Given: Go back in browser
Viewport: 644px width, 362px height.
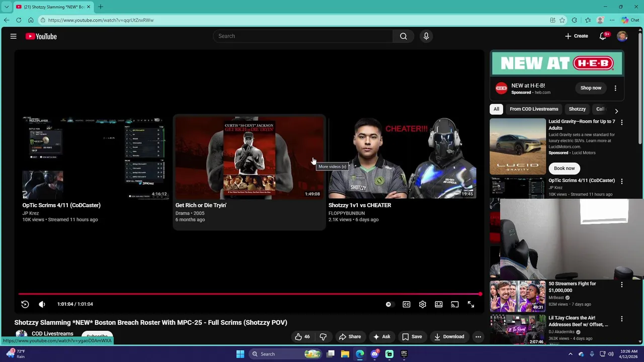Looking at the screenshot, I should [x=7, y=20].
